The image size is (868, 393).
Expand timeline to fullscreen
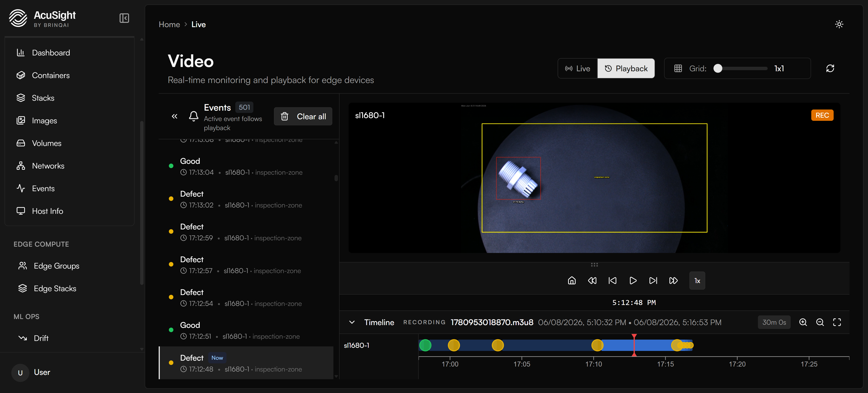[x=837, y=322]
